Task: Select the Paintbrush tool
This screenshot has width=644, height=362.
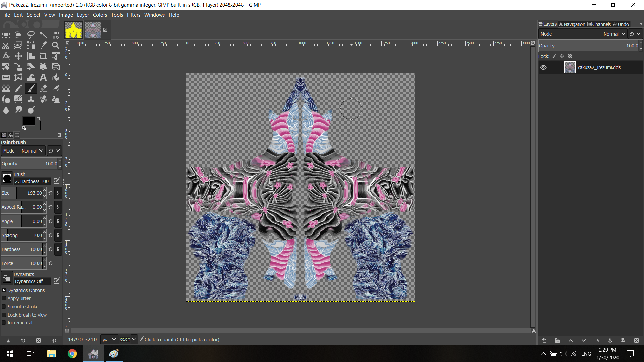Action: [x=31, y=88]
